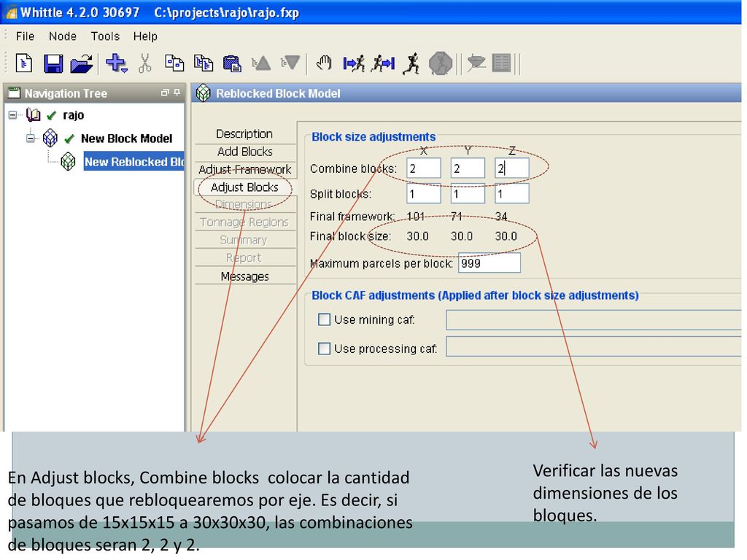
Task: Open the File menu
Action: pos(25,36)
